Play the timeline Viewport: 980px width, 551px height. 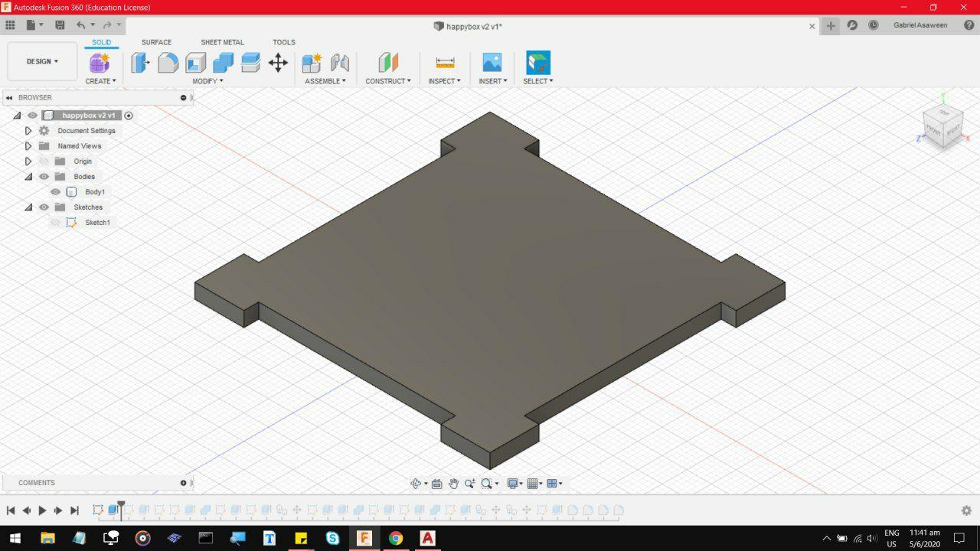point(42,510)
